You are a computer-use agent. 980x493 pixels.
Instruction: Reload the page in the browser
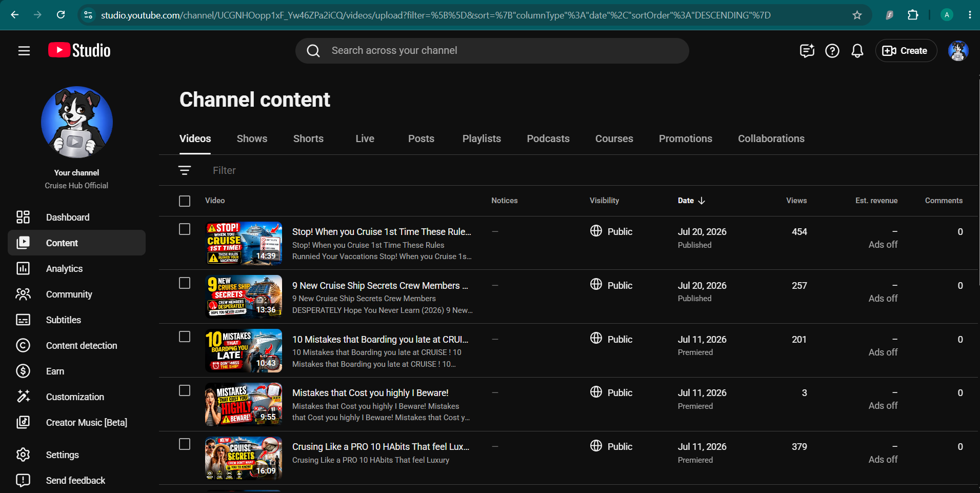point(61,15)
